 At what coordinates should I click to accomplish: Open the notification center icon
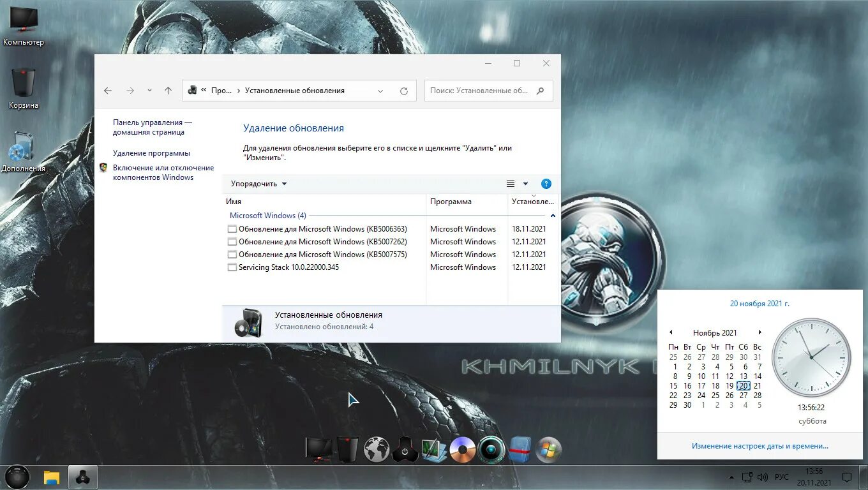click(x=847, y=477)
